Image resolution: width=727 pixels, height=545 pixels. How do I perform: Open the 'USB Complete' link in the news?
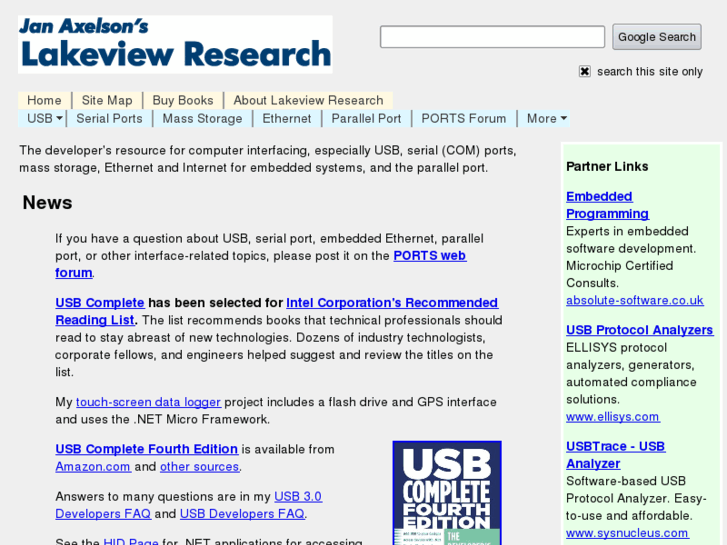[x=100, y=302]
